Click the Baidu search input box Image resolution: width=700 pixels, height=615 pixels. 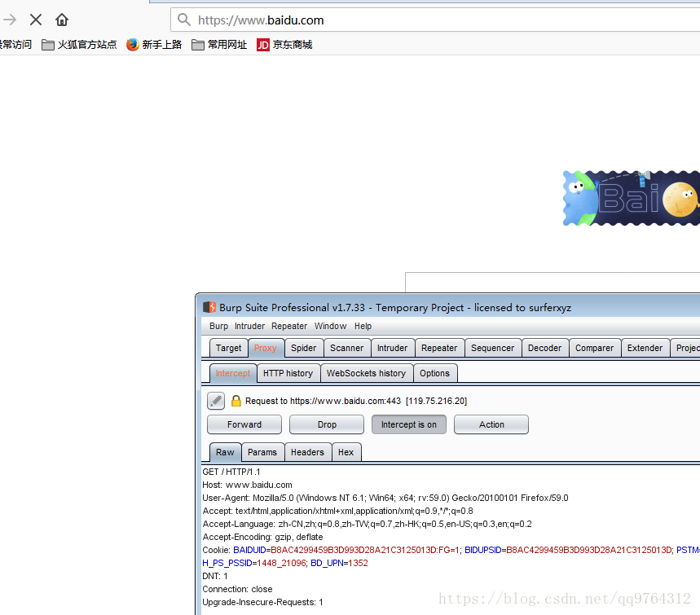pyautogui.click(x=553, y=282)
